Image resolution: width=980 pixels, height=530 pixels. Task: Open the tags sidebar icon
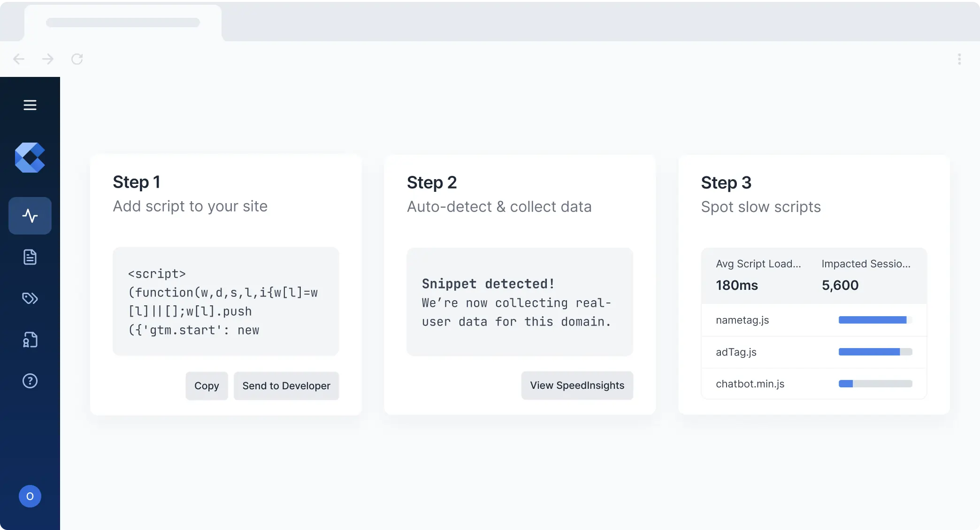pyautogui.click(x=30, y=298)
